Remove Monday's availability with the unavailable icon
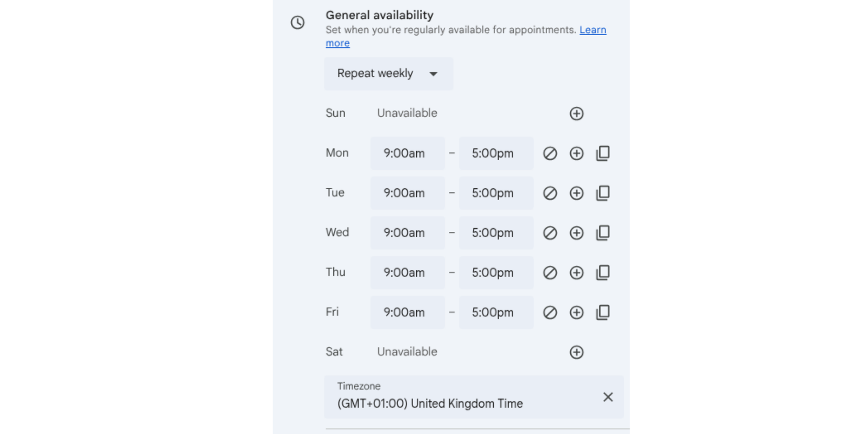The width and height of the screenshot is (868, 434). (550, 153)
